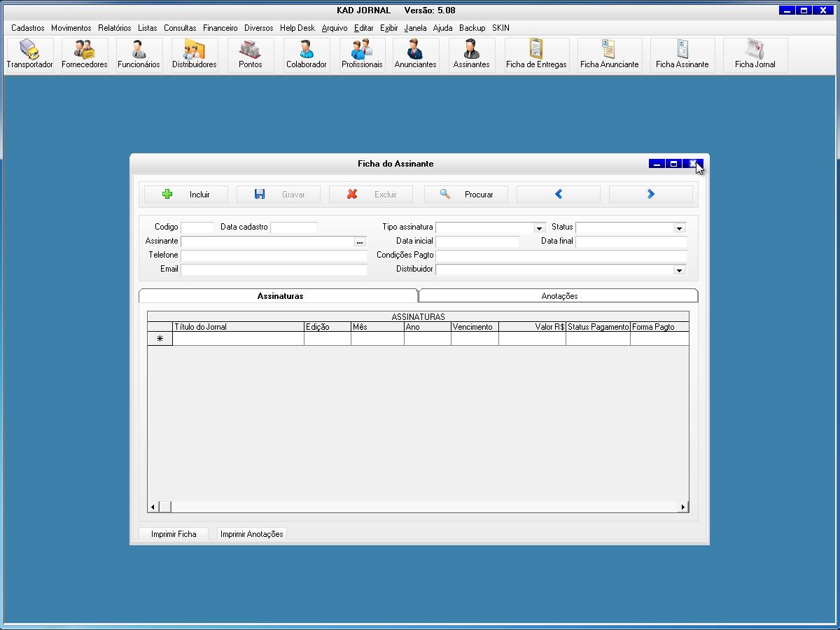Open the Relatórios menu
840x630 pixels.
[x=114, y=28]
